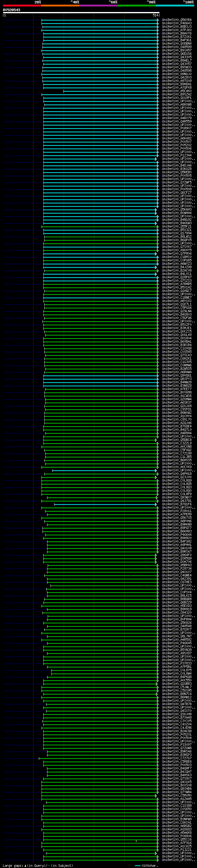Click hit label UniRef100_O48598
Image resolution: width=197 pixels, height=868 pixels.
[x=177, y=71]
